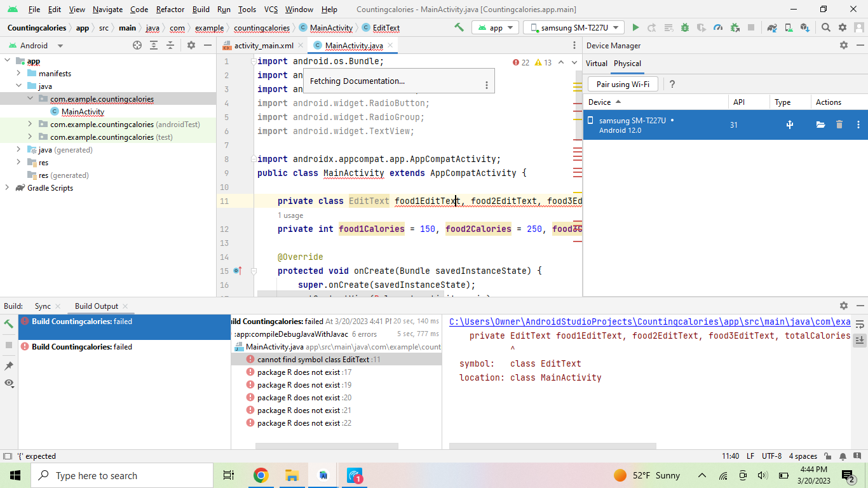This screenshot has height=488, width=868.
Task: Click the Attach Debugger to Android Process icon
Action: click(735, 27)
